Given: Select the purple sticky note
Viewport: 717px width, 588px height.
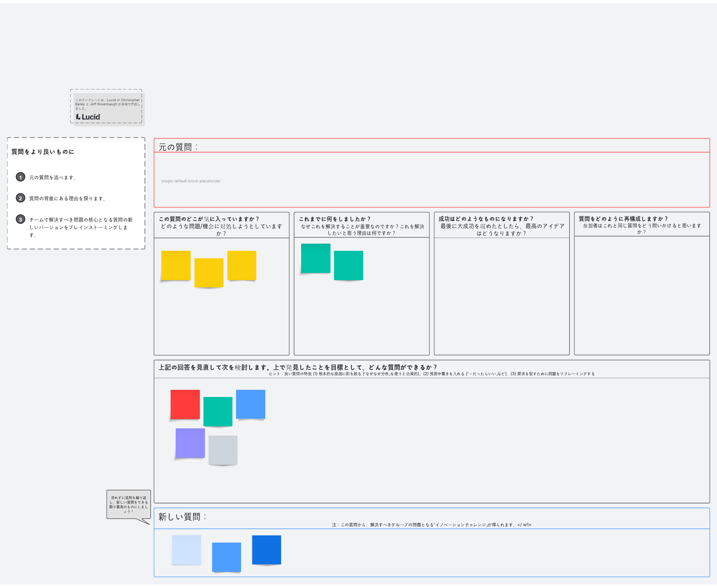Looking at the screenshot, I should point(190,443).
